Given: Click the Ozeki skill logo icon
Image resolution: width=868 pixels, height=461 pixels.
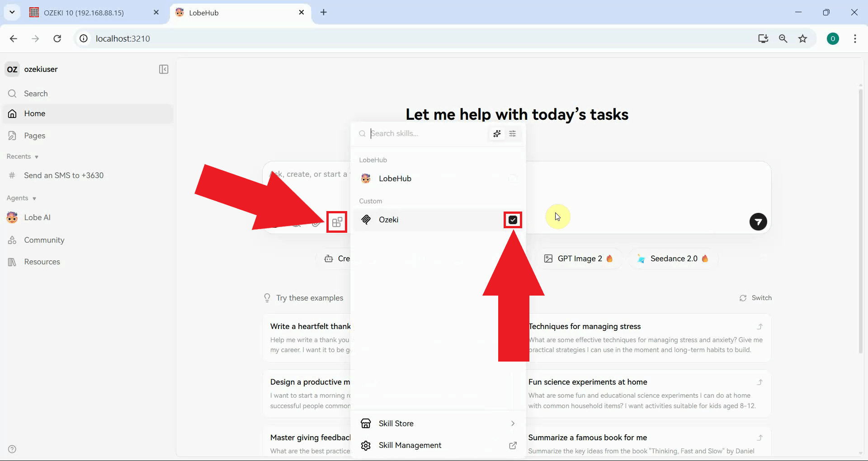Looking at the screenshot, I should (x=366, y=220).
